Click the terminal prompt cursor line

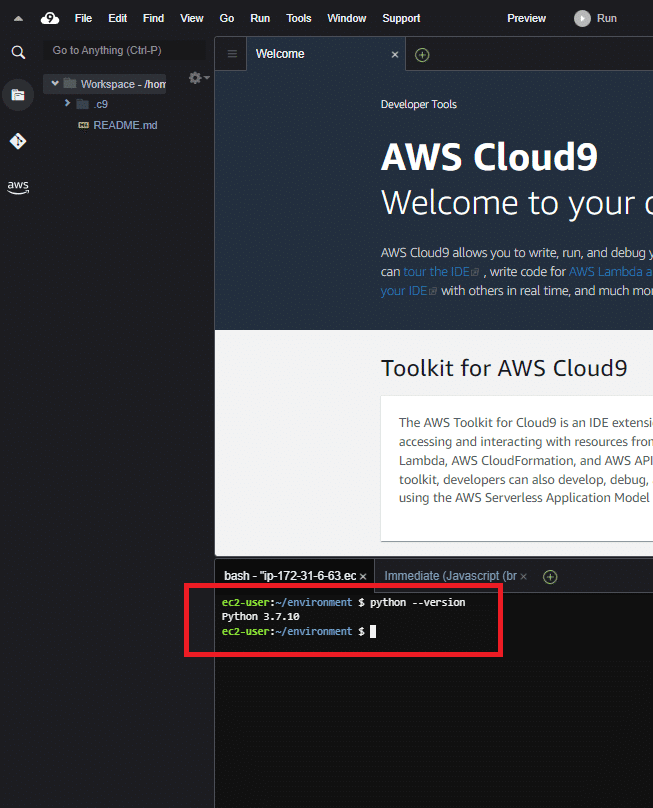point(299,631)
